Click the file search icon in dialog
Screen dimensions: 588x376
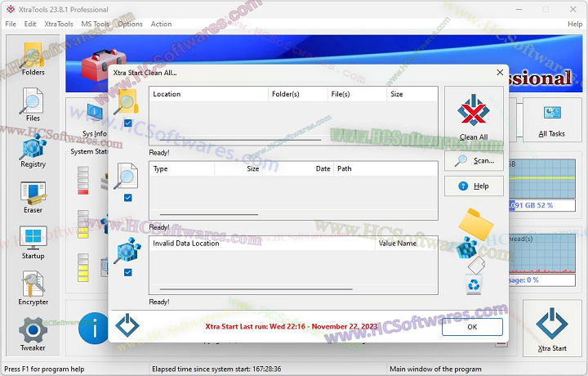click(126, 176)
